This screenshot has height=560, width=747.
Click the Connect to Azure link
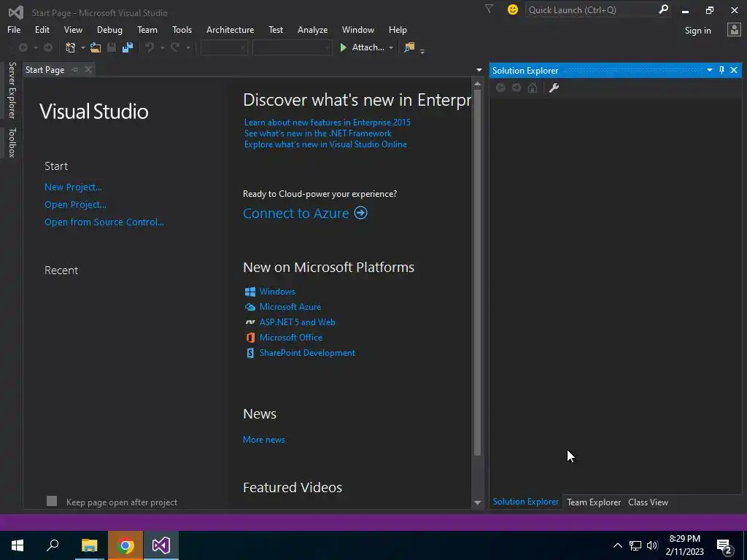(x=296, y=213)
